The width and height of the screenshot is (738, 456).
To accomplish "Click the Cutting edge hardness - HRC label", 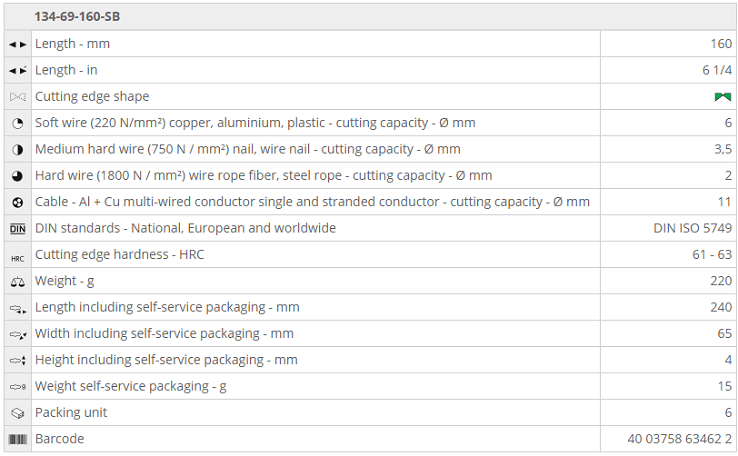I will click(120, 255).
